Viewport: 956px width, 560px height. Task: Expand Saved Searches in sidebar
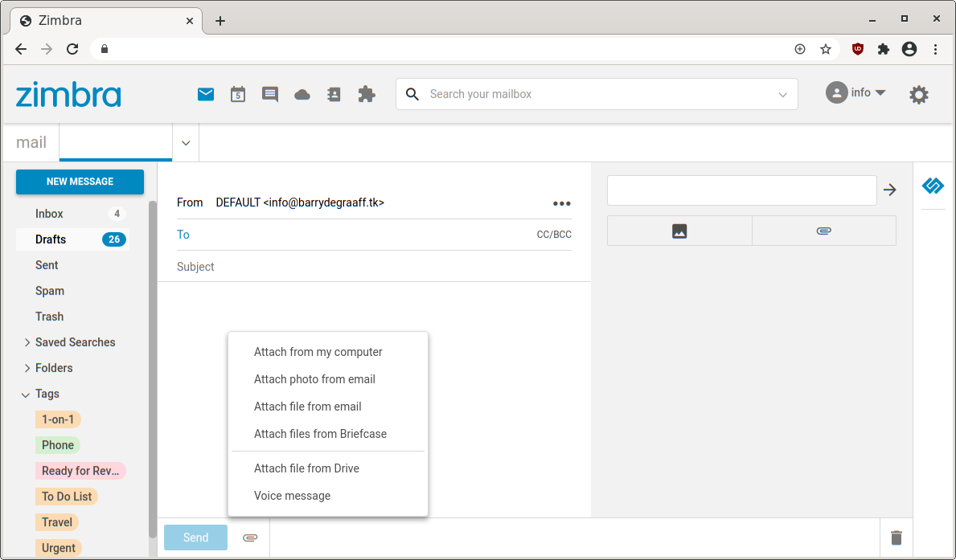[27, 342]
